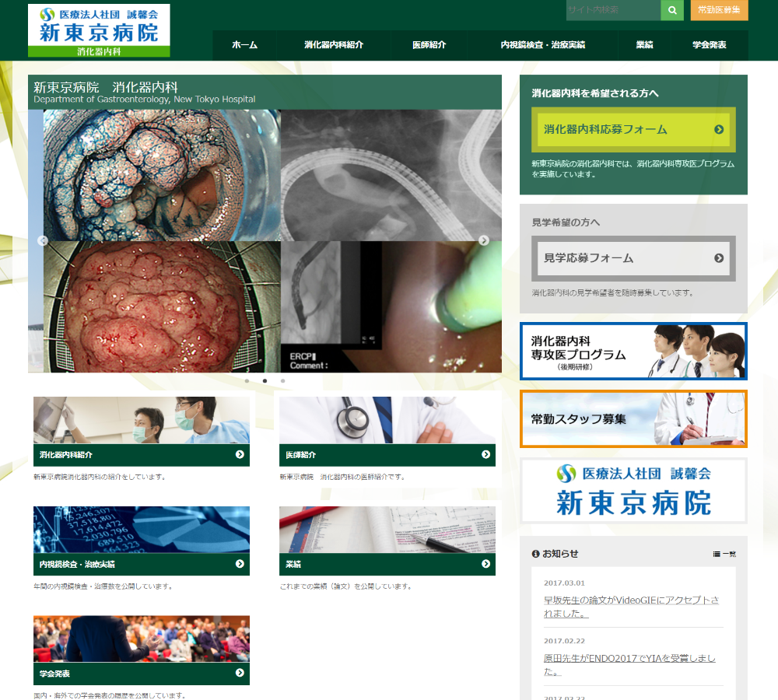Image resolution: width=778 pixels, height=700 pixels.
Task: Show previous slide with left carousel arrow
Action: pos(43,240)
